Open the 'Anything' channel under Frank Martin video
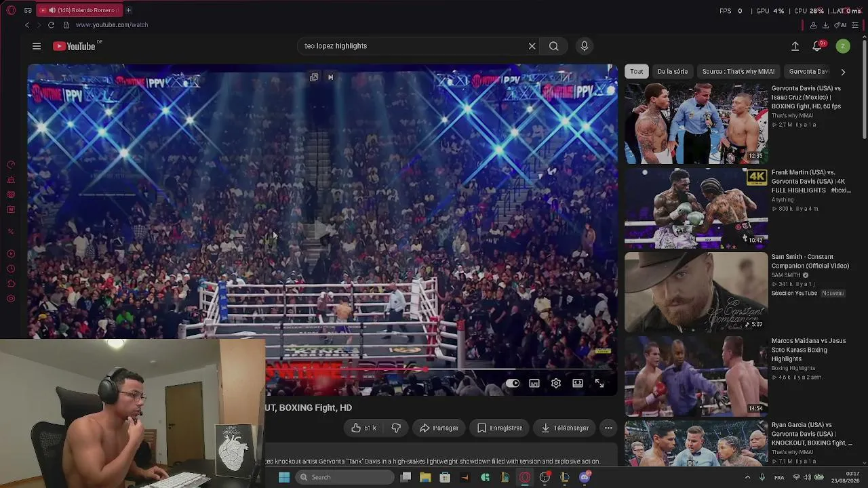868x488 pixels. point(783,200)
